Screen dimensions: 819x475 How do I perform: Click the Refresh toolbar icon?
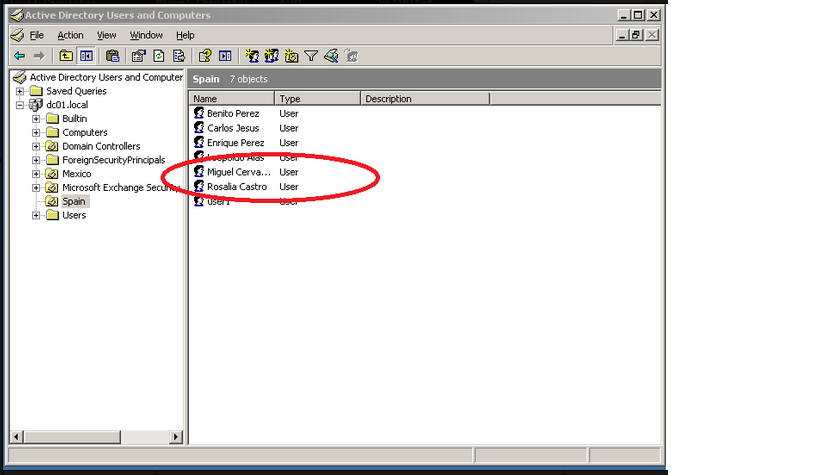(x=159, y=55)
